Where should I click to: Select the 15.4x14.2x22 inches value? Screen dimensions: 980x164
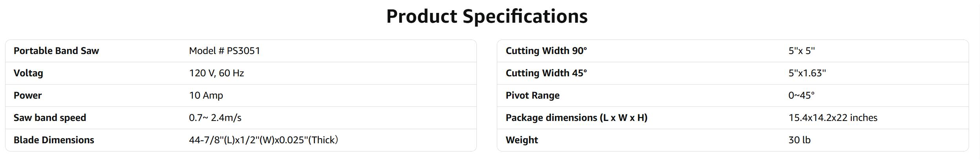point(833,118)
